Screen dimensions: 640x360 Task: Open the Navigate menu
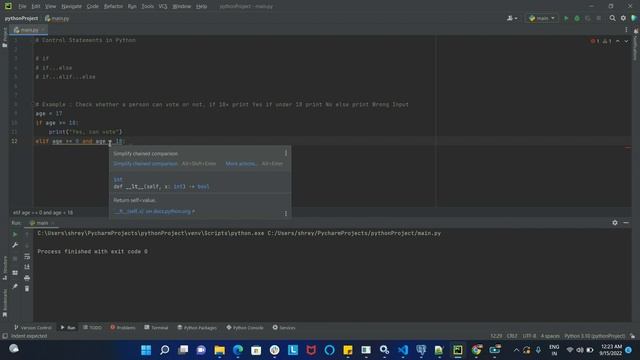coord(71,7)
